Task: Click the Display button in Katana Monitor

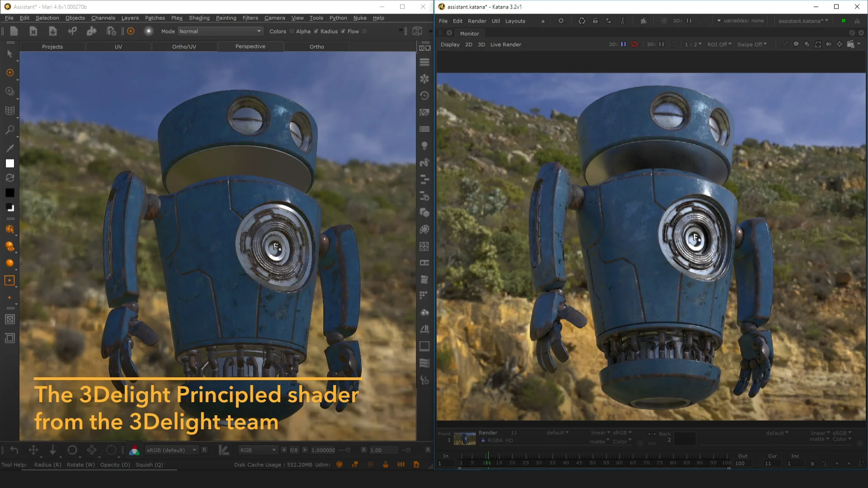Action: click(x=450, y=44)
